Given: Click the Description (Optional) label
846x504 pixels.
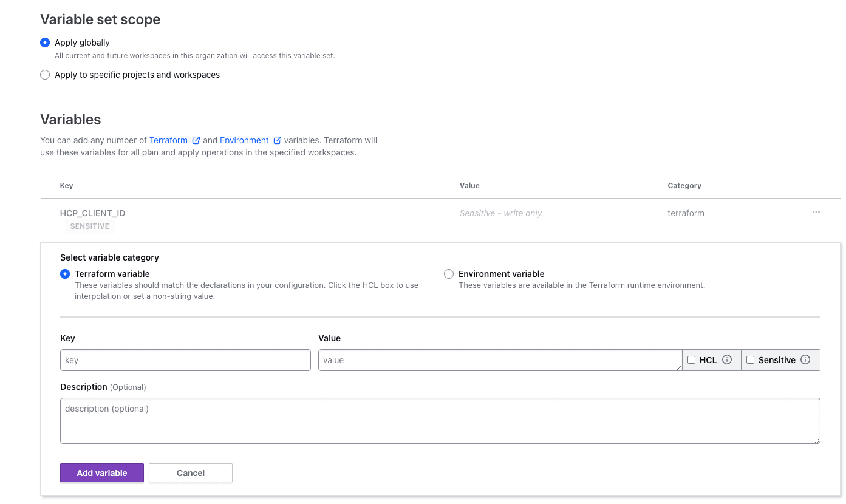Looking at the screenshot, I should pos(103,387).
